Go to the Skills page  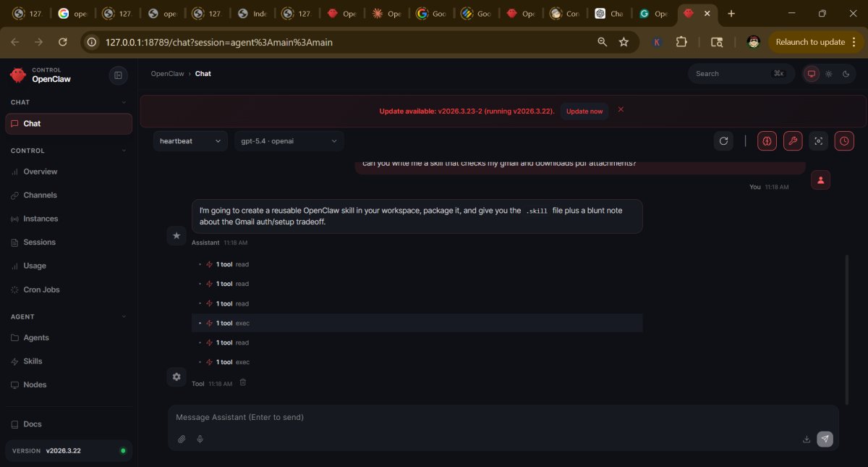pyautogui.click(x=33, y=361)
